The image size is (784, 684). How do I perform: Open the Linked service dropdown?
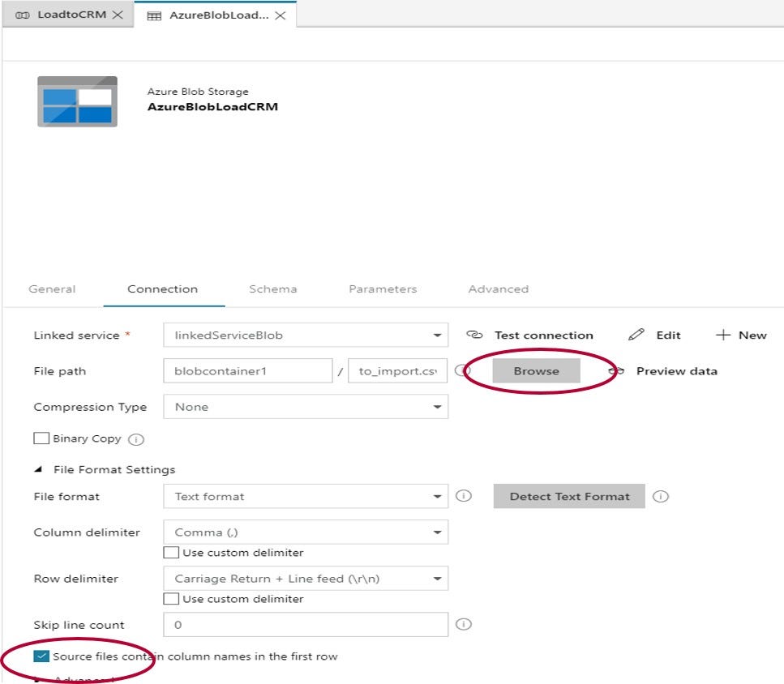point(306,335)
